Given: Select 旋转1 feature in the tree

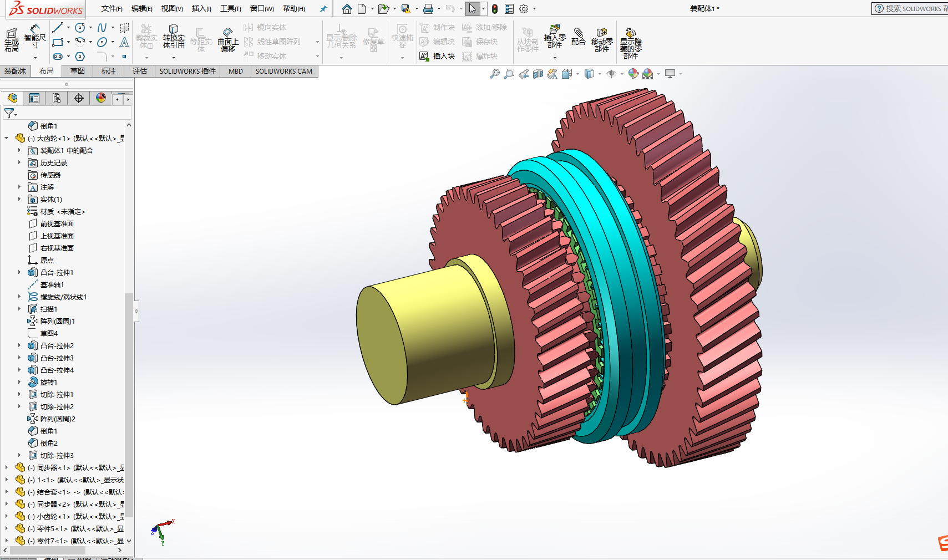Looking at the screenshot, I should [x=49, y=382].
